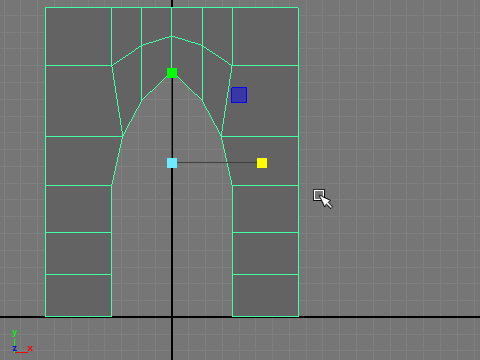This screenshot has height=360, width=480.
Task: Grab the yellow square manipulator handle
Action: [262, 163]
